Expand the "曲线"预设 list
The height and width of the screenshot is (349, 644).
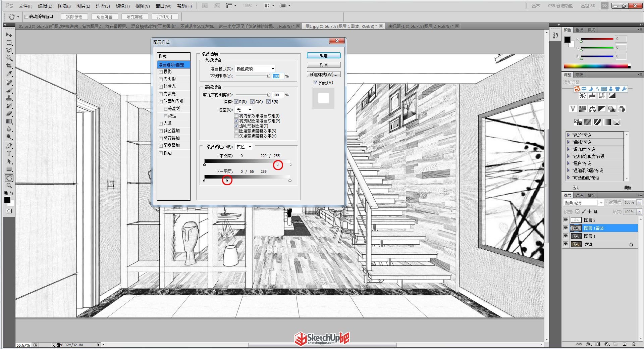(569, 142)
